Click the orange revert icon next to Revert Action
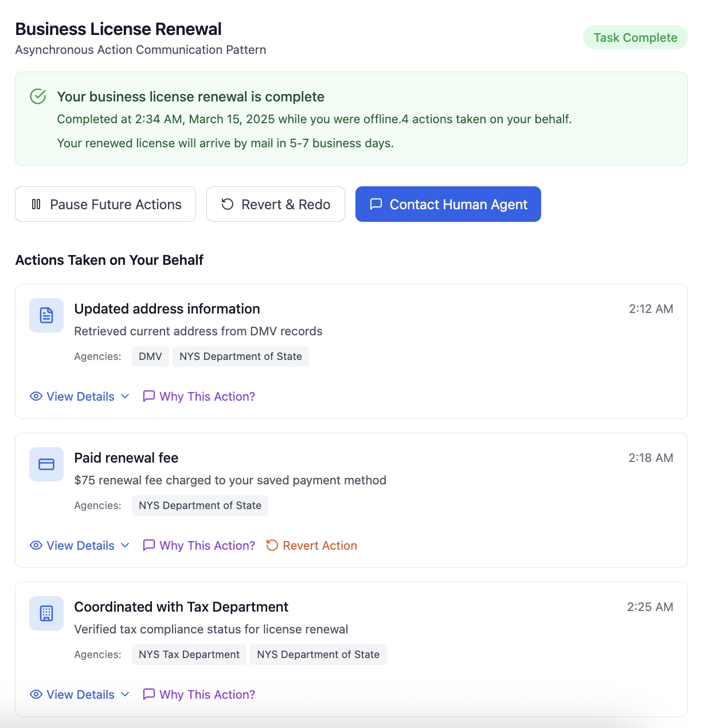Image resolution: width=704 pixels, height=728 pixels. [x=272, y=545]
